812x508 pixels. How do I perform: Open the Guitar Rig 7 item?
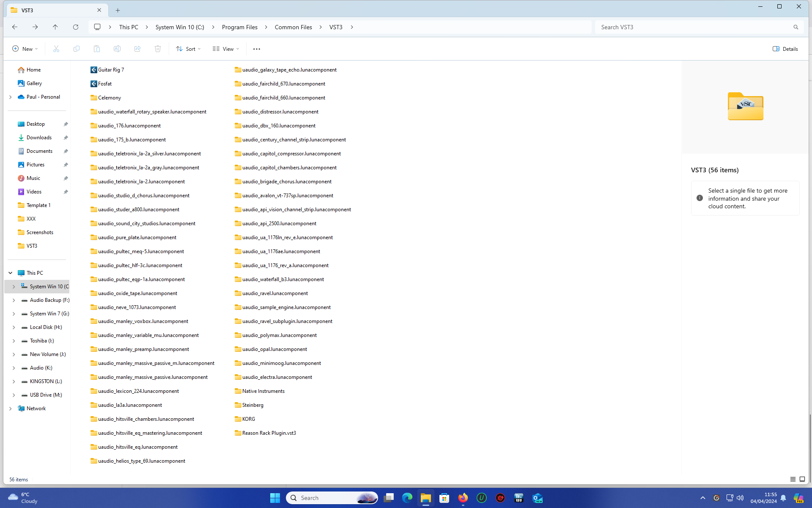click(x=107, y=70)
